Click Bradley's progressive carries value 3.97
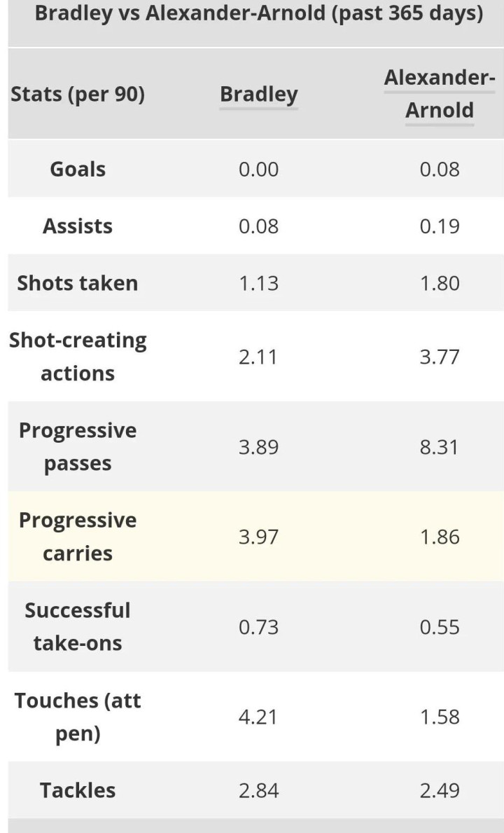Screen dimensions: 504x833 coord(258,537)
